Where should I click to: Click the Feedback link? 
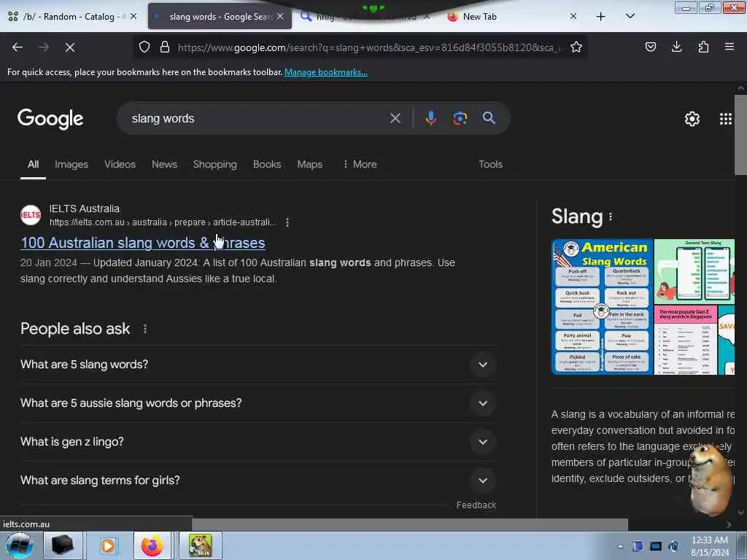pyautogui.click(x=476, y=505)
